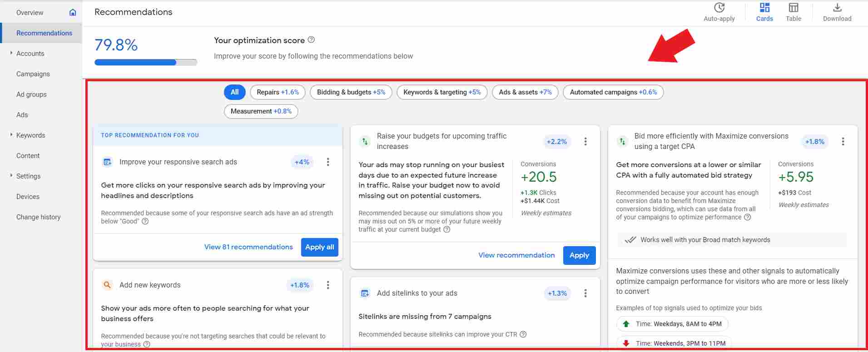Click the sitelinks card icon
The height and width of the screenshot is (352, 868).
pos(365,293)
